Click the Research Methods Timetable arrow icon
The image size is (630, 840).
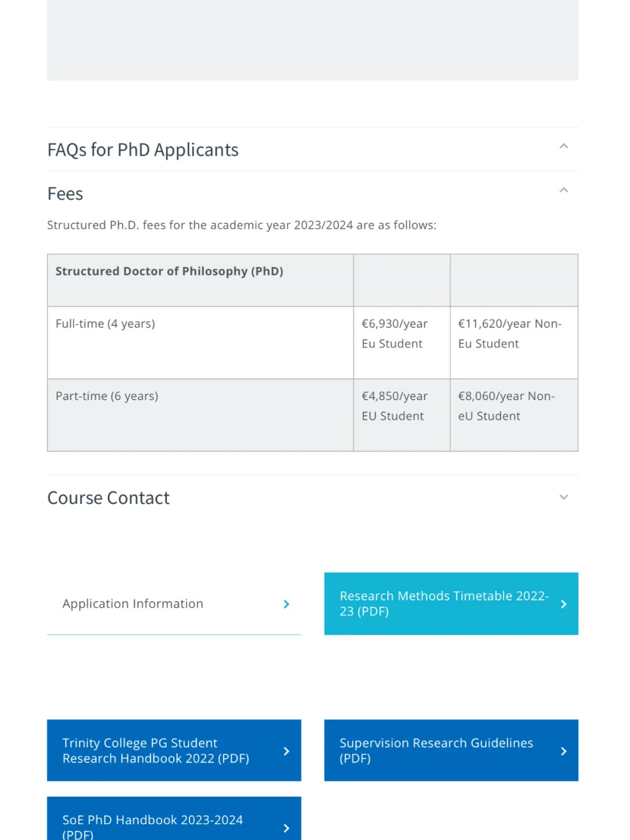coord(563,604)
